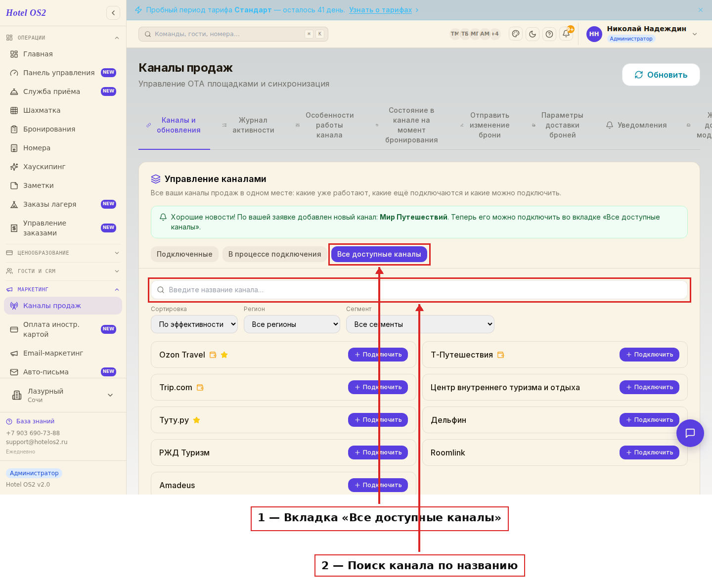Open notifications with the bell icon
This screenshot has height=588, width=712.
point(566,34)
